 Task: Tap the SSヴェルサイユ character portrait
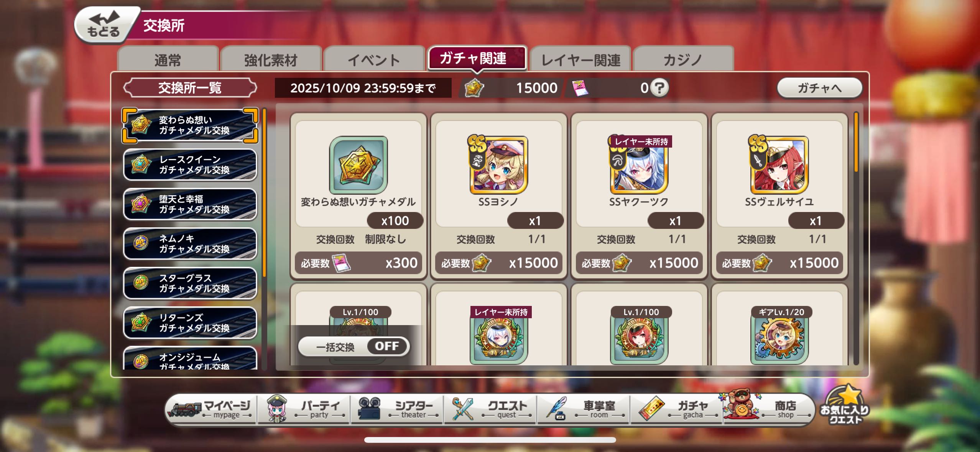click(x=779, y=164)
